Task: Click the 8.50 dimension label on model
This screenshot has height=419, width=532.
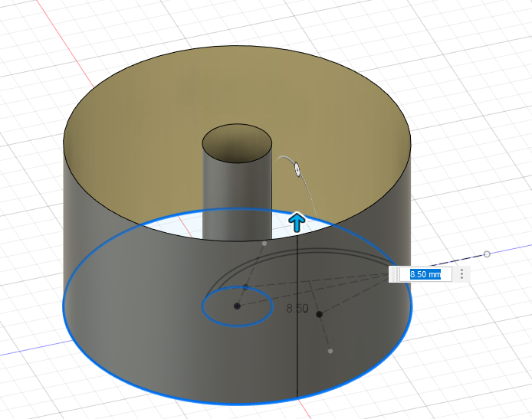Action: (x=297, y=309)
